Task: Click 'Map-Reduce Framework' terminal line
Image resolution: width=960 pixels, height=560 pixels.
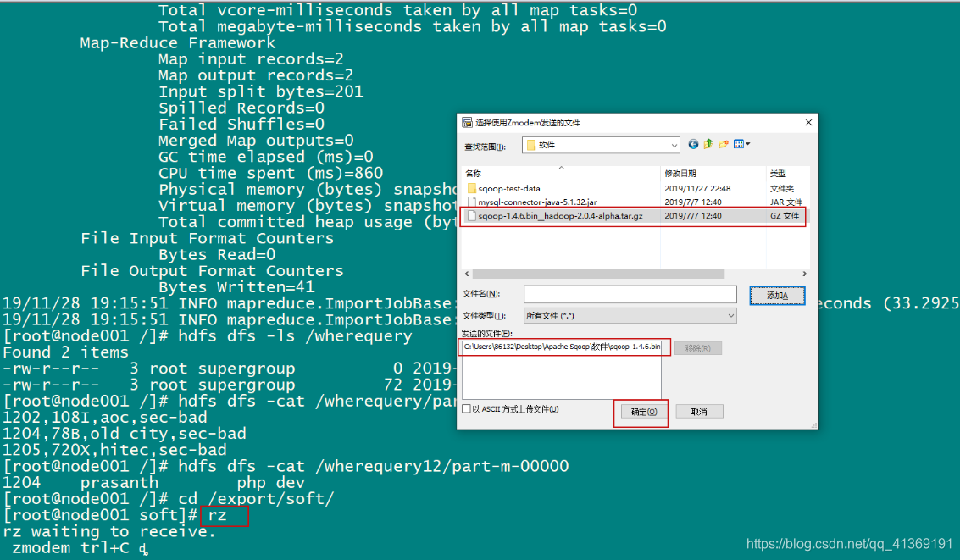Action: pos(178,43)
